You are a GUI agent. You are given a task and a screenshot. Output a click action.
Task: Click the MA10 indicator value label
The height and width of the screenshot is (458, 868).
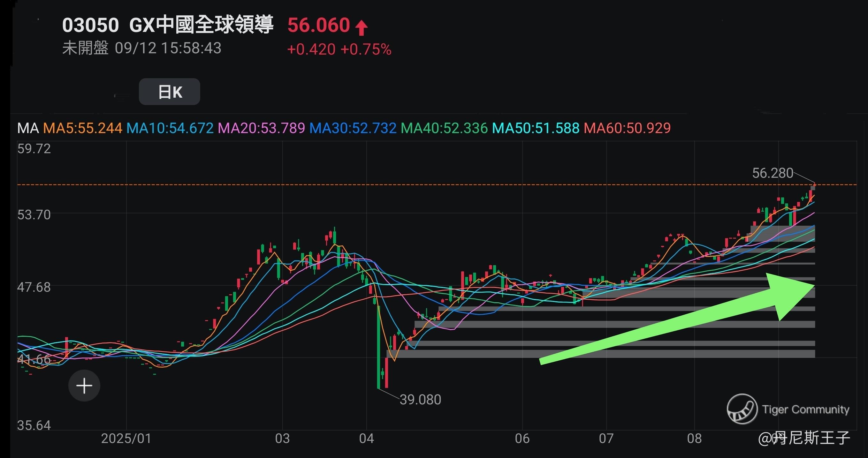(170, 128)
